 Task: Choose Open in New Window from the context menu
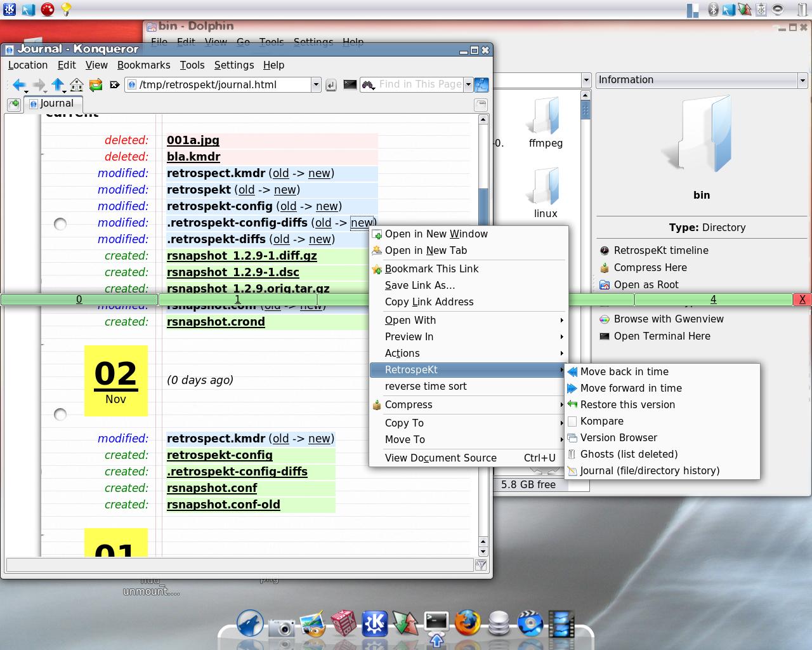[468, 234]
